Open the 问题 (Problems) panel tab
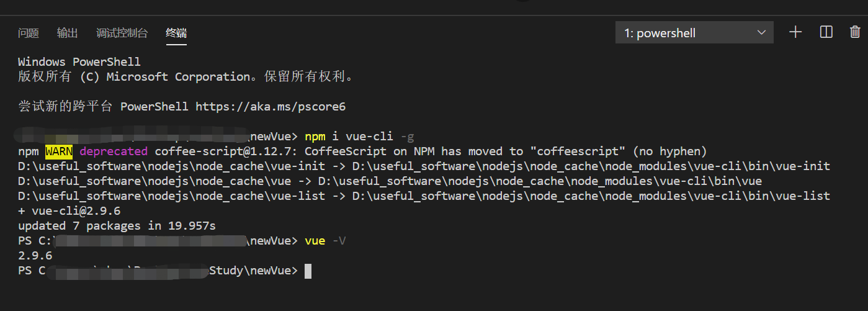Viewport: 868px width, 311px height. click(x=29, y=34)
